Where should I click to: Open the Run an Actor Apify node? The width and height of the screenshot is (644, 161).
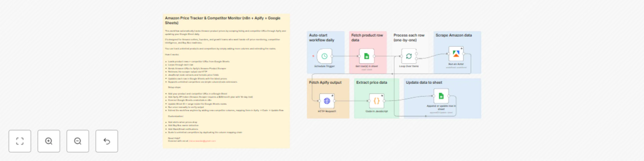pyautogui.click(x=456, y=54)
